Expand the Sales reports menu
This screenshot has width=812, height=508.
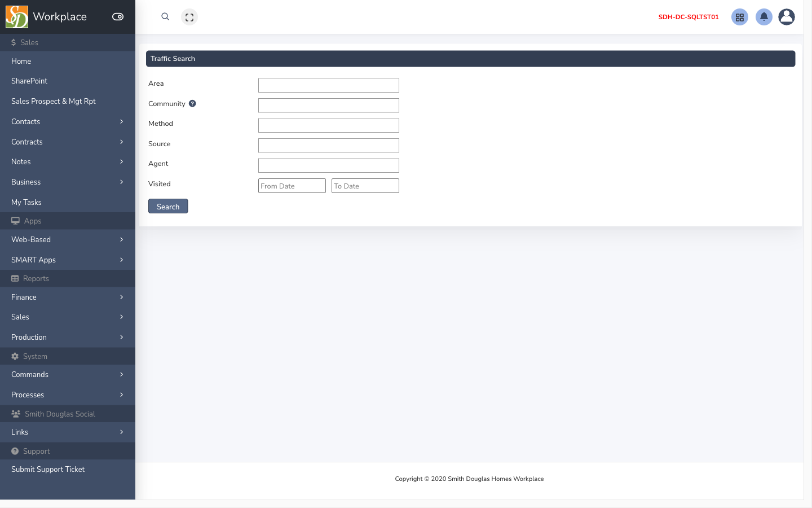pyautogui.click(x=68, y=317)
